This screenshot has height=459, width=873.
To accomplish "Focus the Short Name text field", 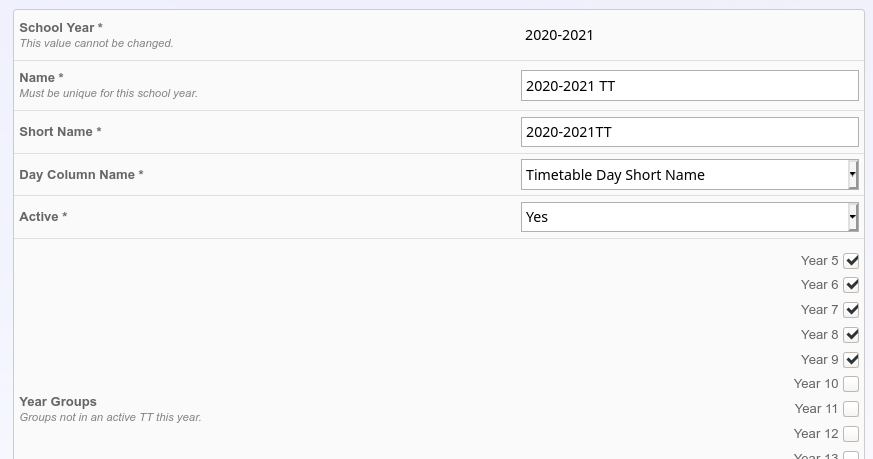I will coord(689,132).
